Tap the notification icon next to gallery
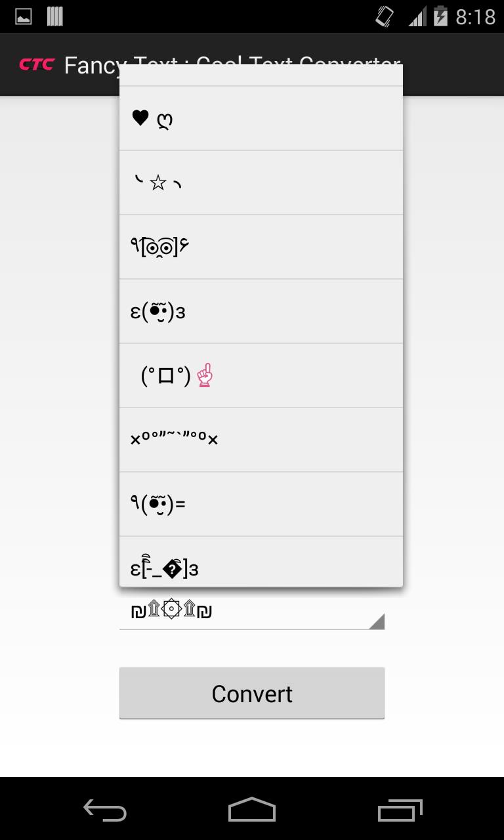504x840 pixels. point(55,15)
